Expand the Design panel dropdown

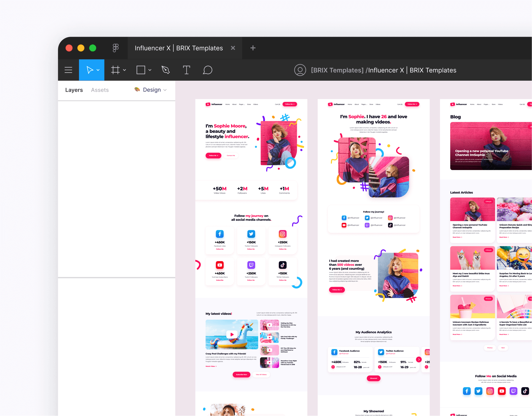click(x=165, y=90)
